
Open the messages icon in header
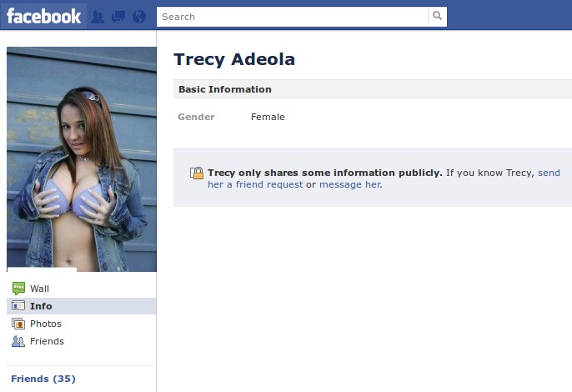pyautogui.click(x=118, y=17)
